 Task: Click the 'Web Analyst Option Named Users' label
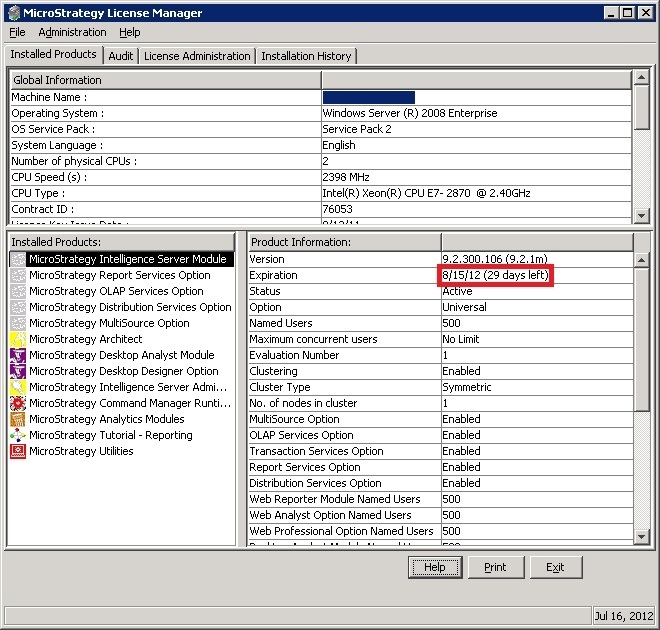330,515
